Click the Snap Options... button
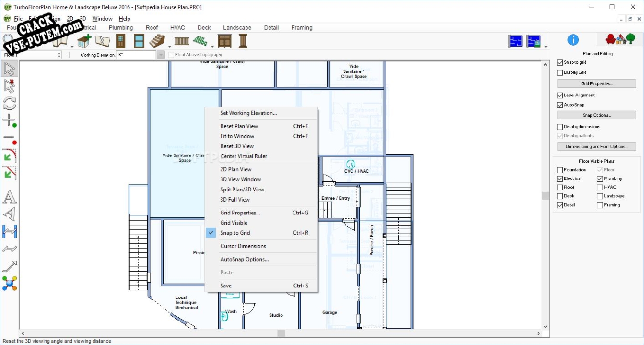Image resolution: width=644 pixels, height=345 pixels. pos(597,115)
